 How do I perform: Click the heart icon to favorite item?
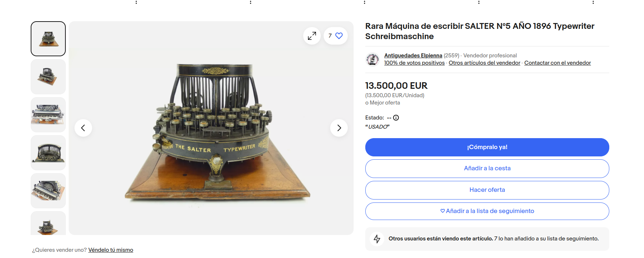(x=339, y=36)
